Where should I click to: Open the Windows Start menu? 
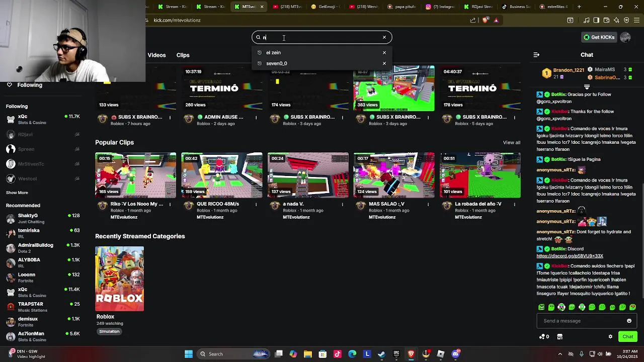pyautogui.click(x=189, y=354)
